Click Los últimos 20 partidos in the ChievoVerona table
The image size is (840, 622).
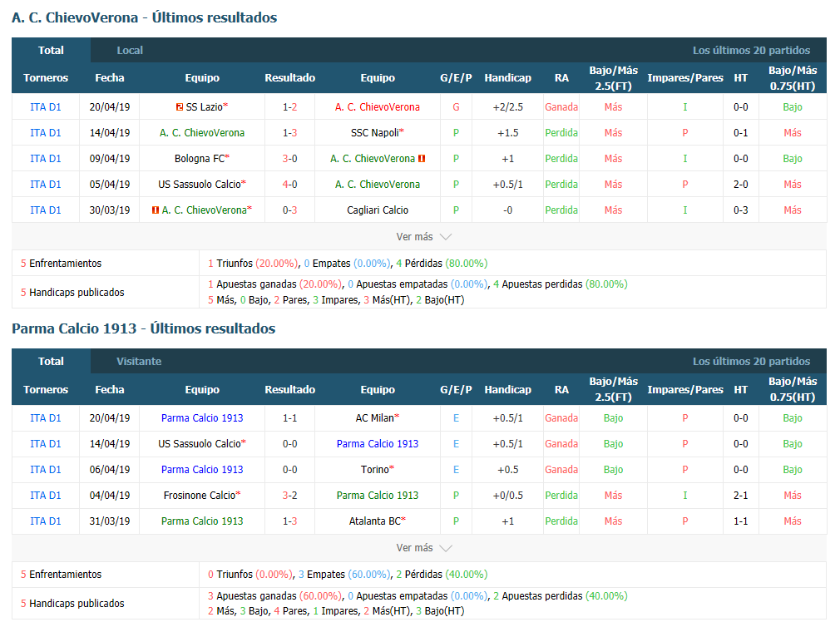tap(751, 51)
